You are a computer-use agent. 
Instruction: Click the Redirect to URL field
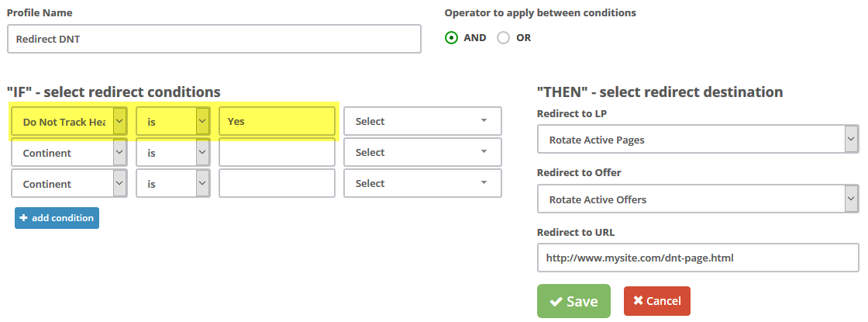[x=697, y=258]
